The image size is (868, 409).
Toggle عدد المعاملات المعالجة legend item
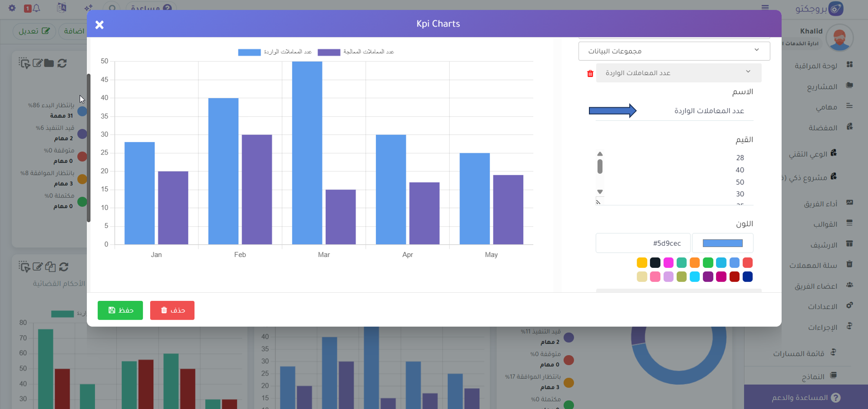pyautogui.click(x=355, y=52)
